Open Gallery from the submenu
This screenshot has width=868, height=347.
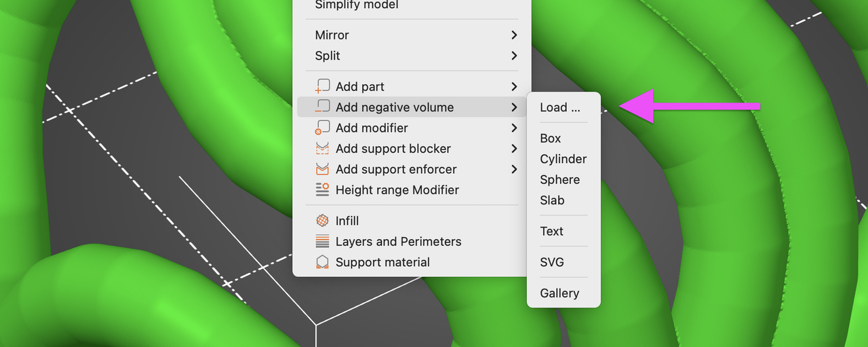(x=559, y=293)
